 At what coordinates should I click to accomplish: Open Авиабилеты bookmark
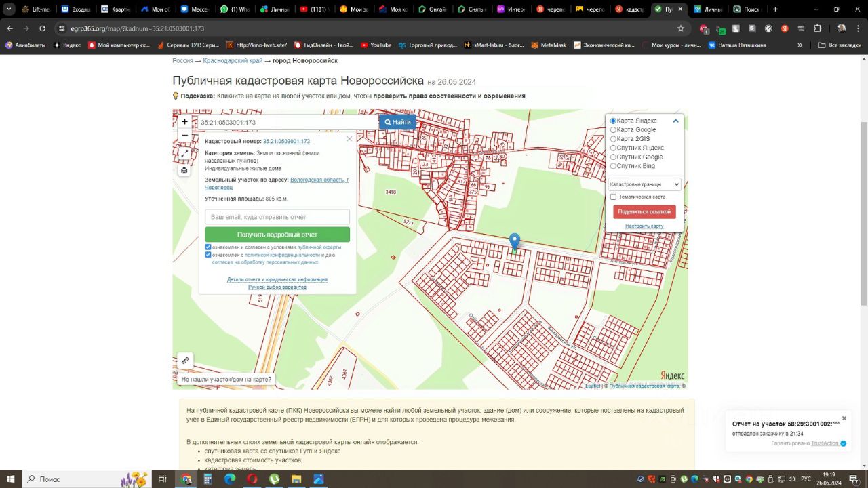25,45
